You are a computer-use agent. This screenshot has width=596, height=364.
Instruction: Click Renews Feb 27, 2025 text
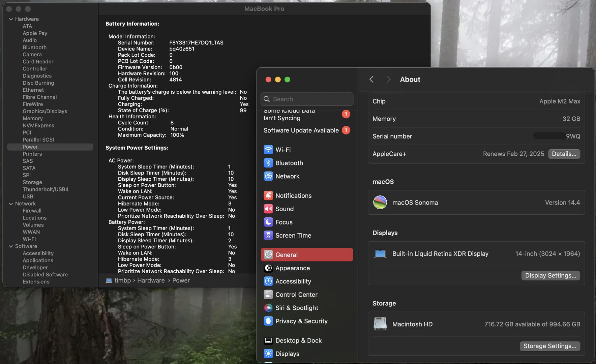tap(513, 154)
